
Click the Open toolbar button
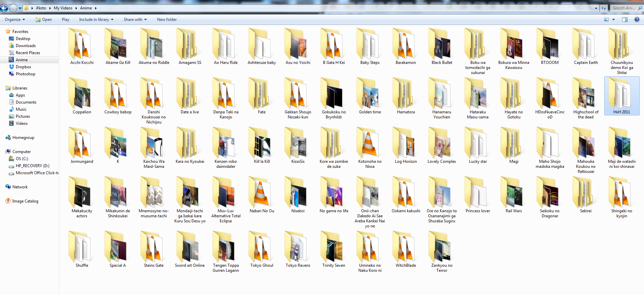pyautogui.click(x=44, y=20)
